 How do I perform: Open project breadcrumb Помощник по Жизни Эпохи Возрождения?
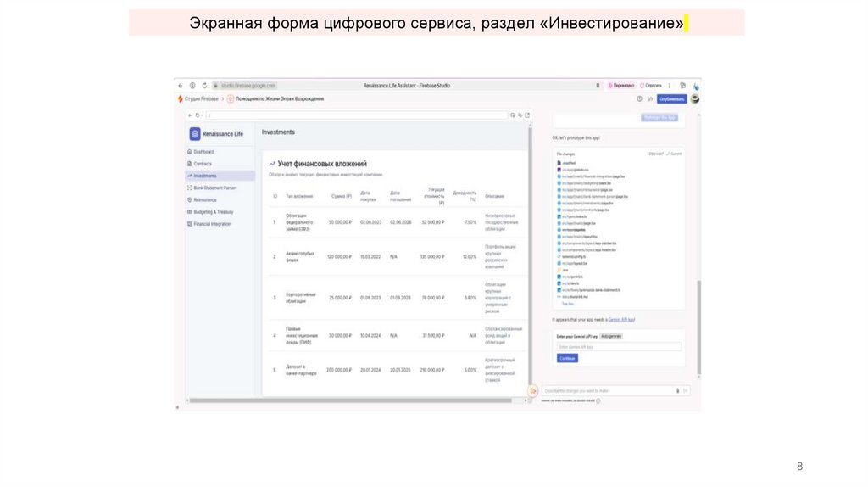[x=275, y=99]
